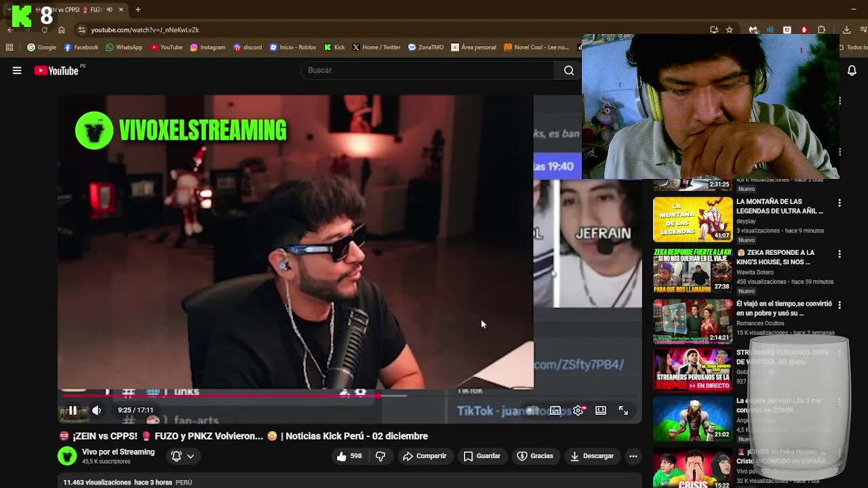Open the browser apps grid shortcut
The width and height of the screenshot is (868, 488).
tap(9, 47)
